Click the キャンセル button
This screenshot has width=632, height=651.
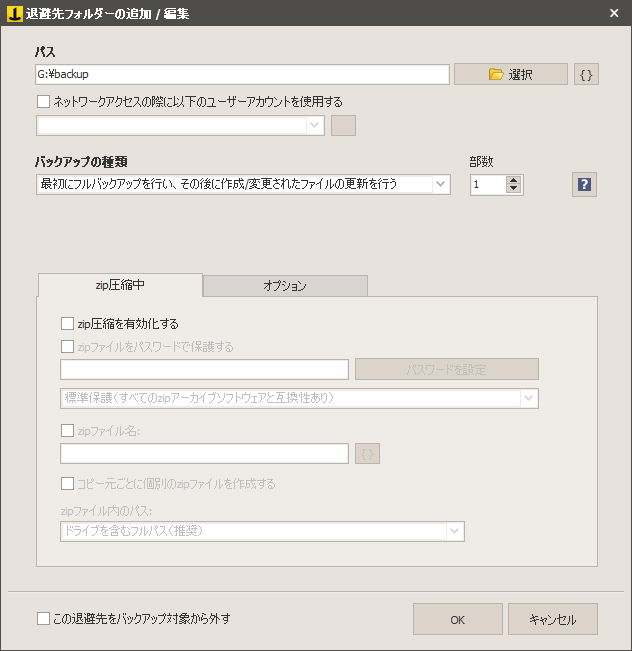[x=553, y=619]
